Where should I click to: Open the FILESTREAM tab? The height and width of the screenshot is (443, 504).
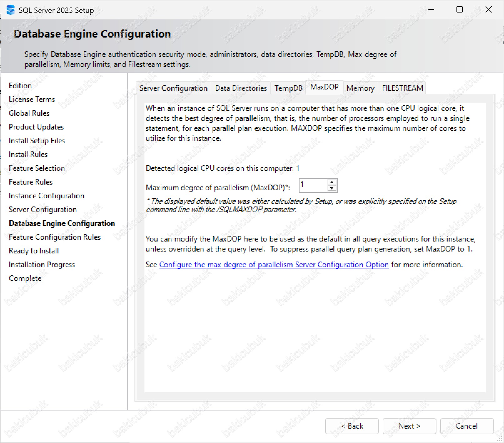(x=402, y=88)
